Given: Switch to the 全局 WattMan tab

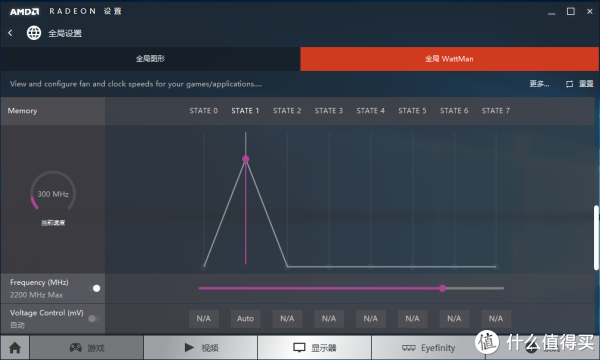Looking at the screenshot, I should pos(449,59).
